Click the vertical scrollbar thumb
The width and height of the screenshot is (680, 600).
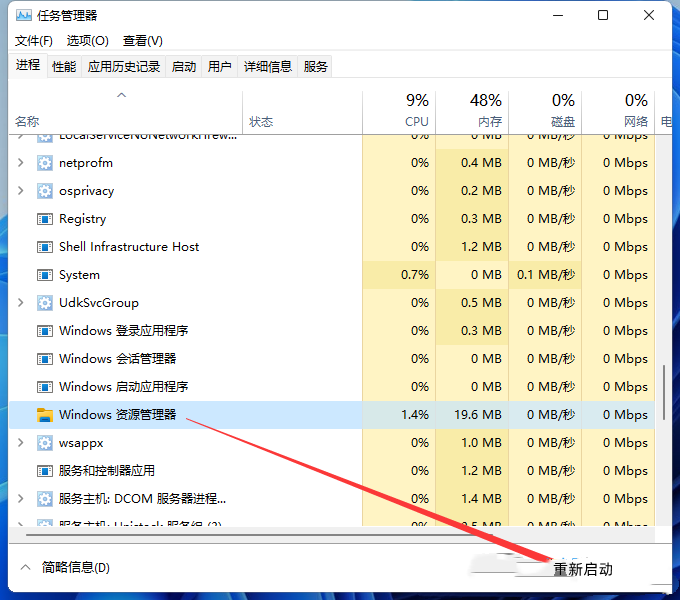click(664, 392)
